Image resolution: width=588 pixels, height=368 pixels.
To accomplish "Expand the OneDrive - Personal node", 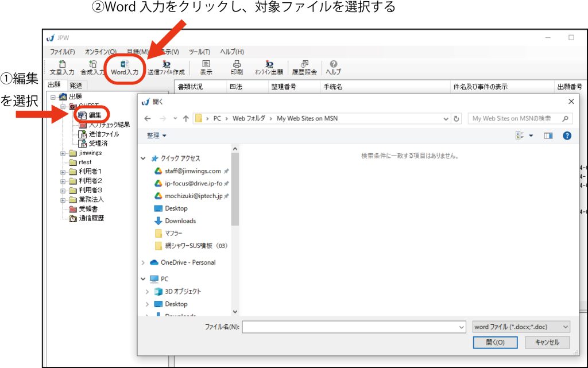I will [143, 262].
